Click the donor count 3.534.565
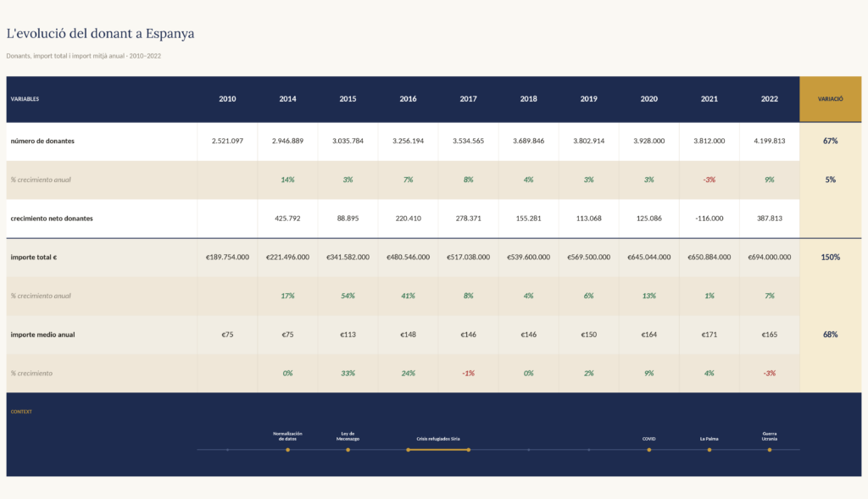This screenshot has height=499, width=868. (468, 141)
